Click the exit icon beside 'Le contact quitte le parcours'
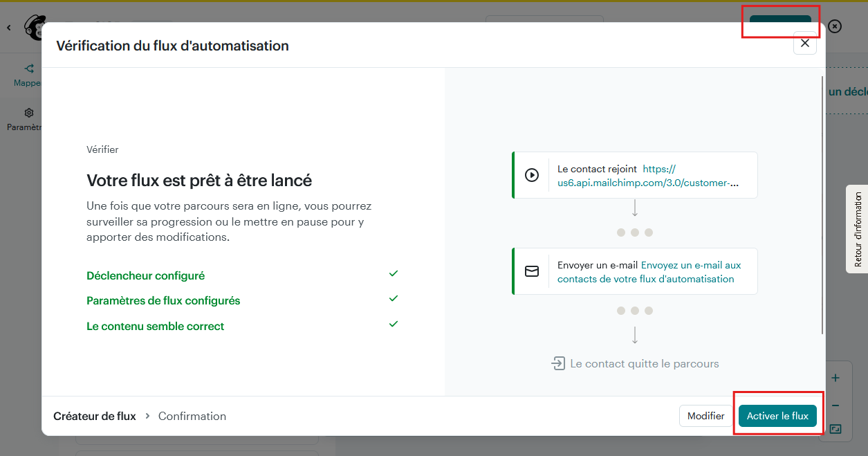 558,363
